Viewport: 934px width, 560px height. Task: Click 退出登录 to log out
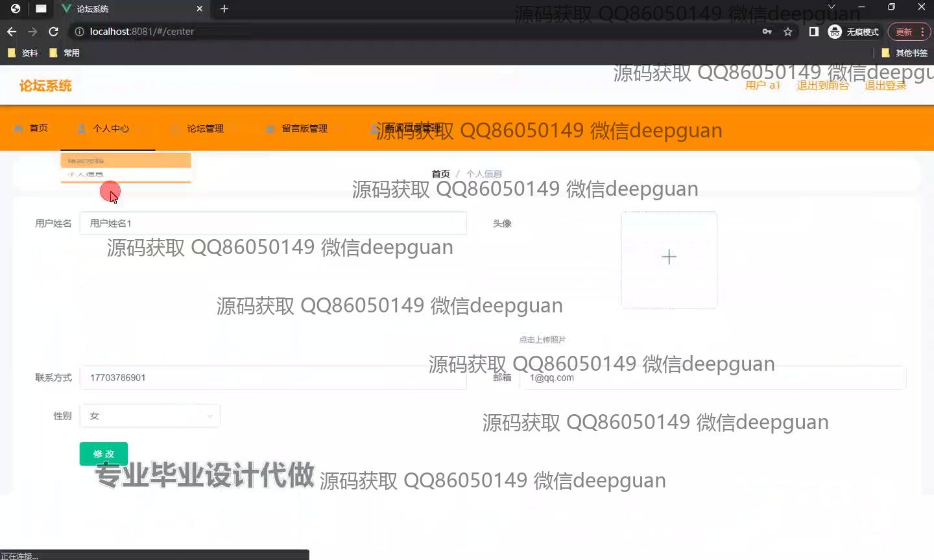tap(885, 86)
